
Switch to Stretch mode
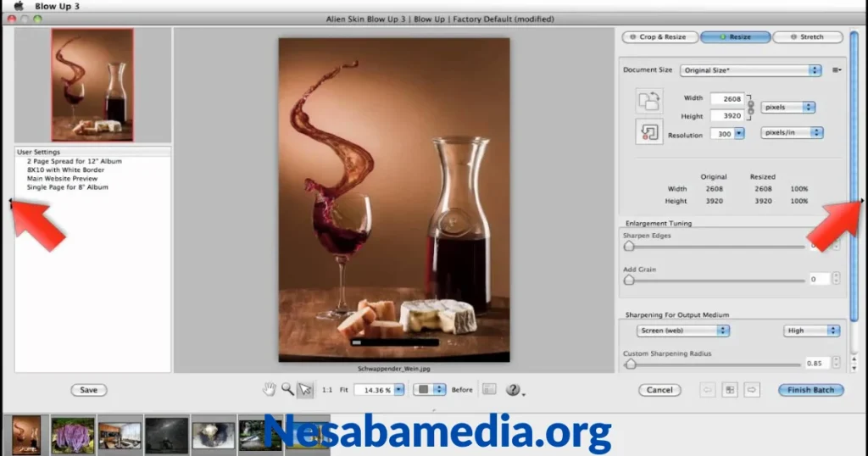(x=807, y=37)
